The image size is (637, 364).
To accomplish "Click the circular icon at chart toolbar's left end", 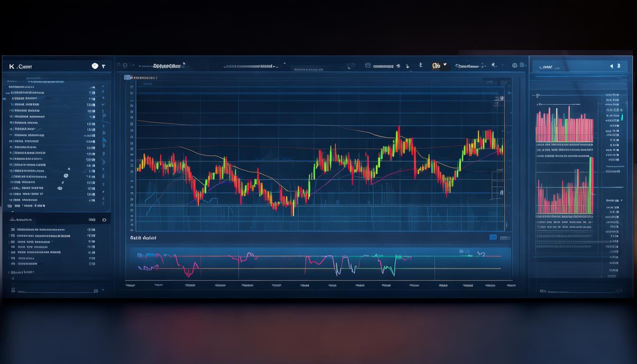I will 125,65.
